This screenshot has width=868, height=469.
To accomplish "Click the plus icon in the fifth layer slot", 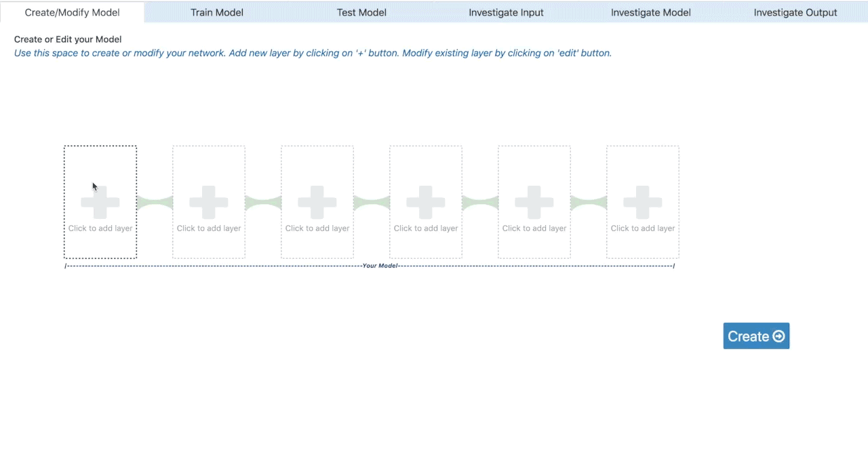I will [x=534, y=202].
